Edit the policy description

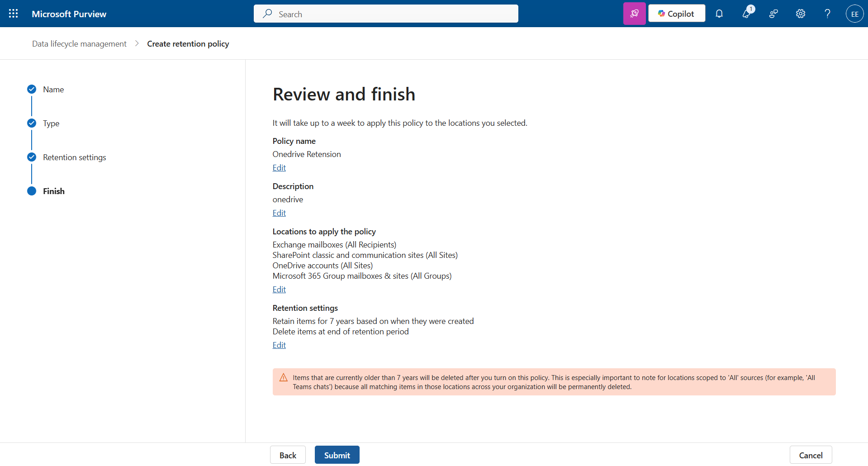tap(279, 213)
